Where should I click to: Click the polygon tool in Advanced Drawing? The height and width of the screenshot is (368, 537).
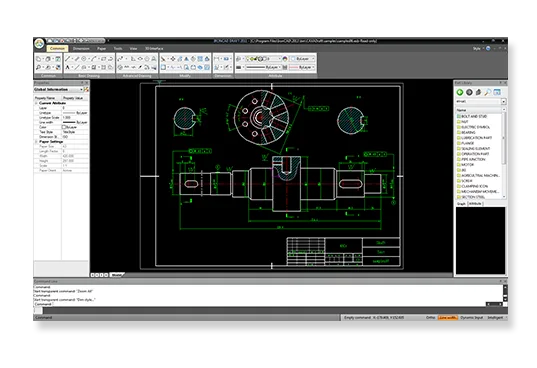[x=147, y=59]
